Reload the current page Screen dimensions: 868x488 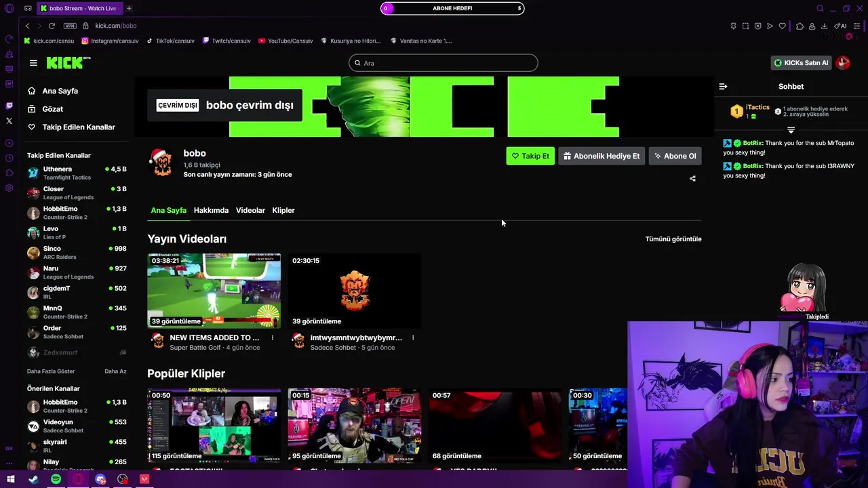[x=52, y=26]
